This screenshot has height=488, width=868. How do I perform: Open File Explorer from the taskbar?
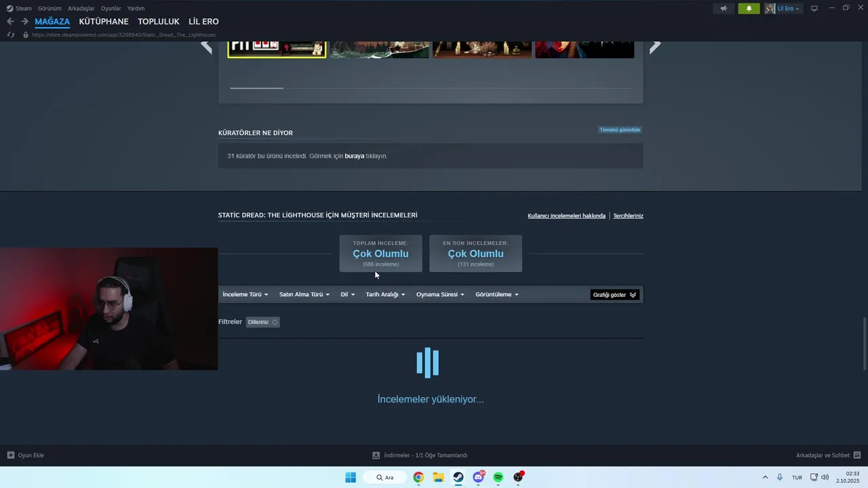coord(438,477)
